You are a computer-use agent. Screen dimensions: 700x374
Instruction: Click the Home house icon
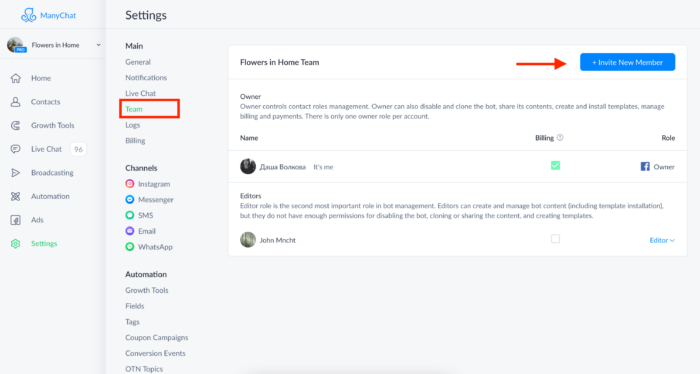click(x=16, y=78)
